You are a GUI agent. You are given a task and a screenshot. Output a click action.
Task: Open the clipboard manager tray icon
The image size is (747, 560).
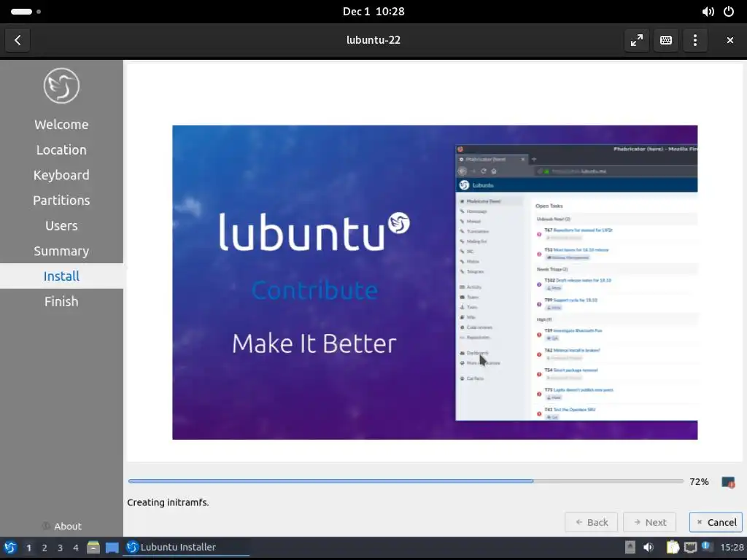[672, 548]
